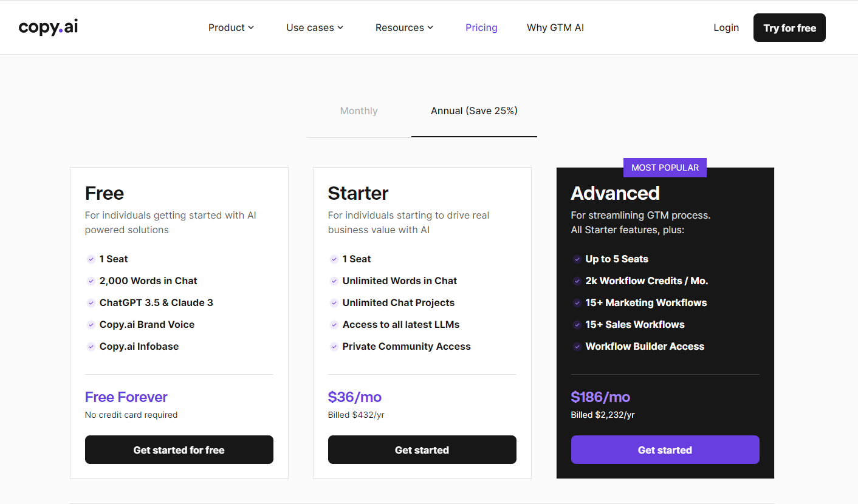Click Billed $2,232/yr text
This screenshot has height=504, width=858.
click(603, 415)
